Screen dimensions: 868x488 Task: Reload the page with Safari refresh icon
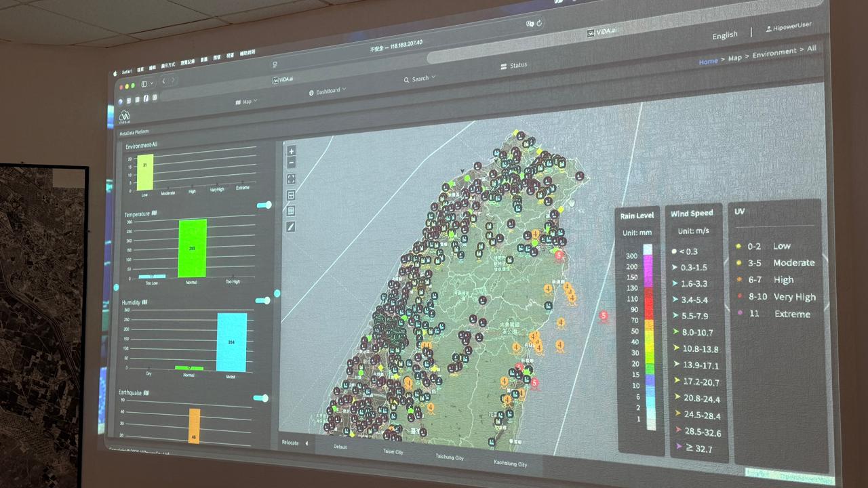point(539,23)
